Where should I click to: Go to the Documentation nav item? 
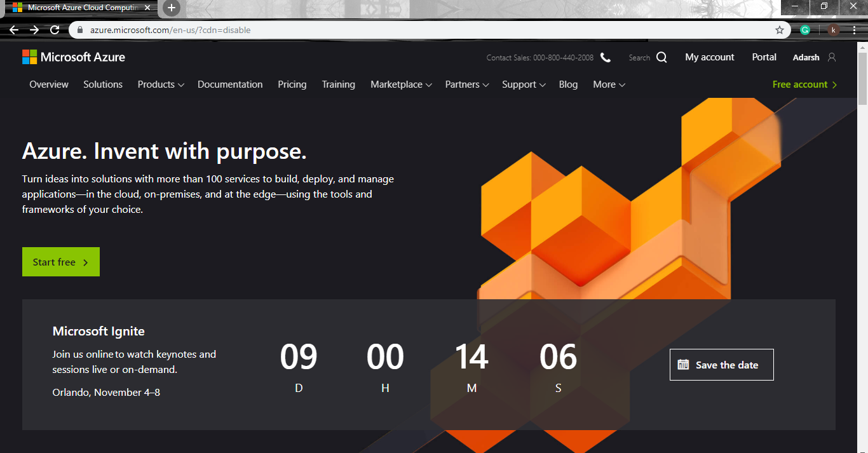tap(230, 85)
